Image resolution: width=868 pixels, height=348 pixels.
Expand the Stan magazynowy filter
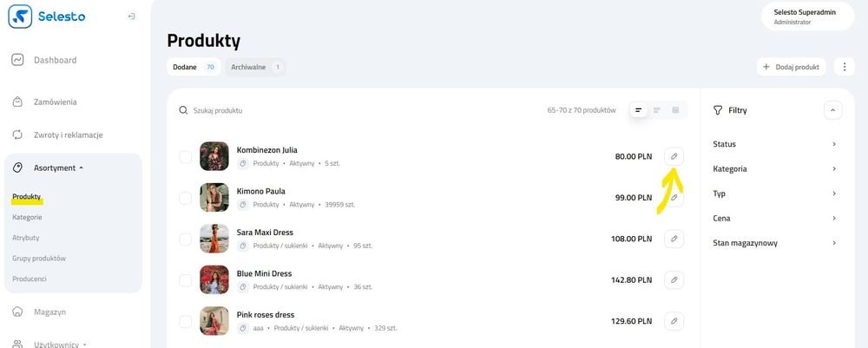[775, 243]
